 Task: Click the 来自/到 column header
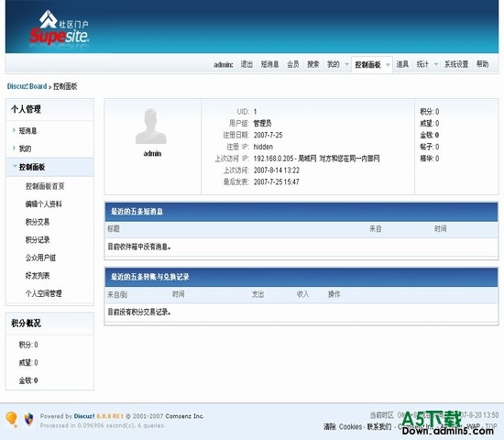117,294
